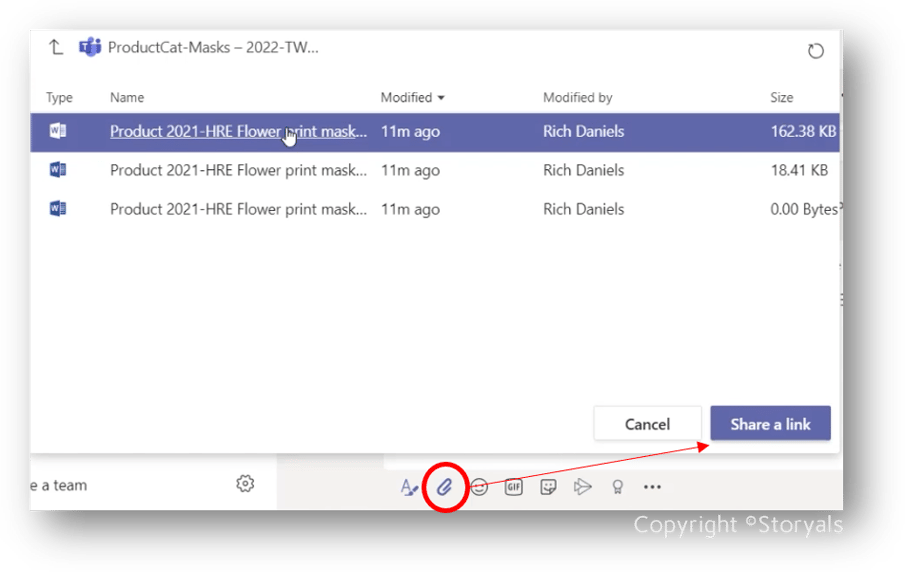
Task: Click Rich Daniels in the 162.38 KB row
Action: pyautogui.click(x=584, y=132)
